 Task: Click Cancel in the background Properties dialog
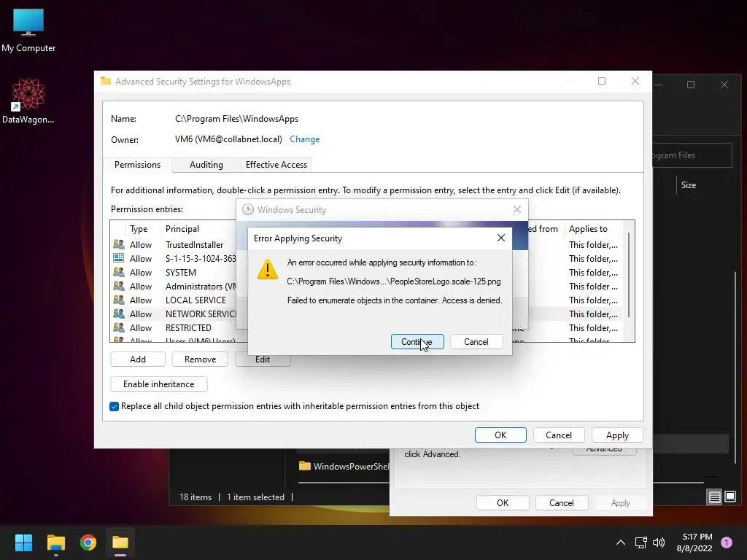point(561,503)
